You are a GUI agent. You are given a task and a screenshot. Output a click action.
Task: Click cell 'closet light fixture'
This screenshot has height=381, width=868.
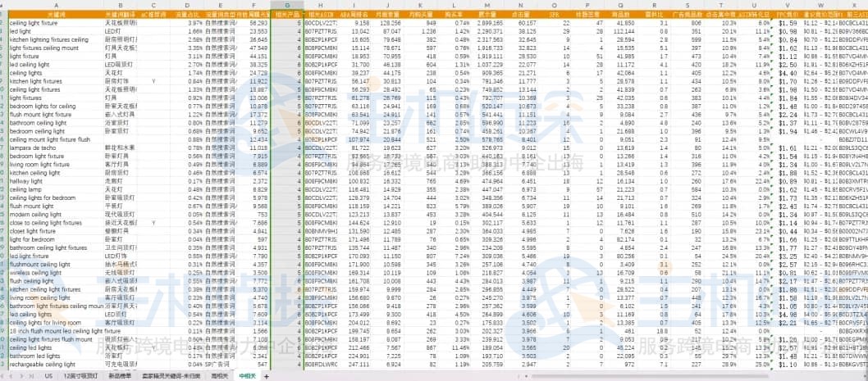55,231
